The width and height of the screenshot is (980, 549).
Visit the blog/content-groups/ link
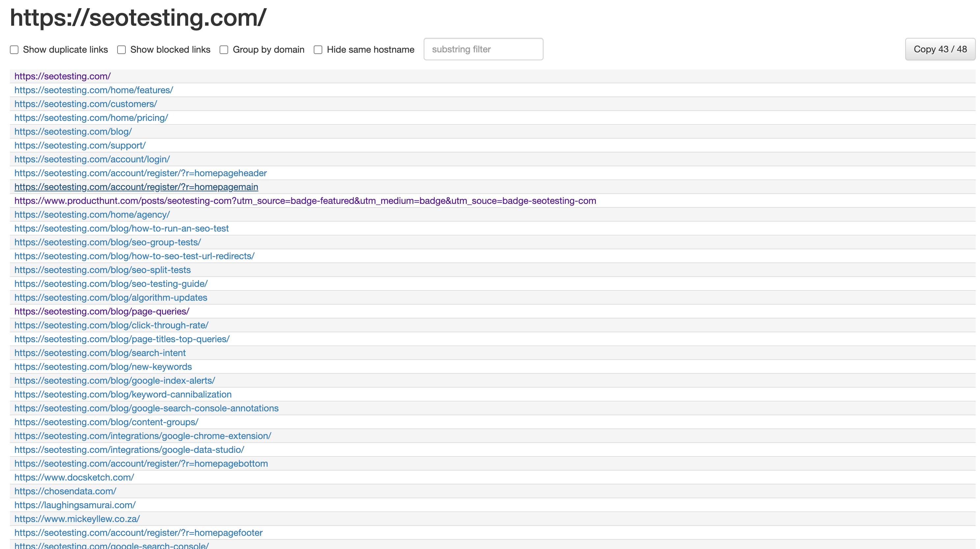(x=106, y=422)
